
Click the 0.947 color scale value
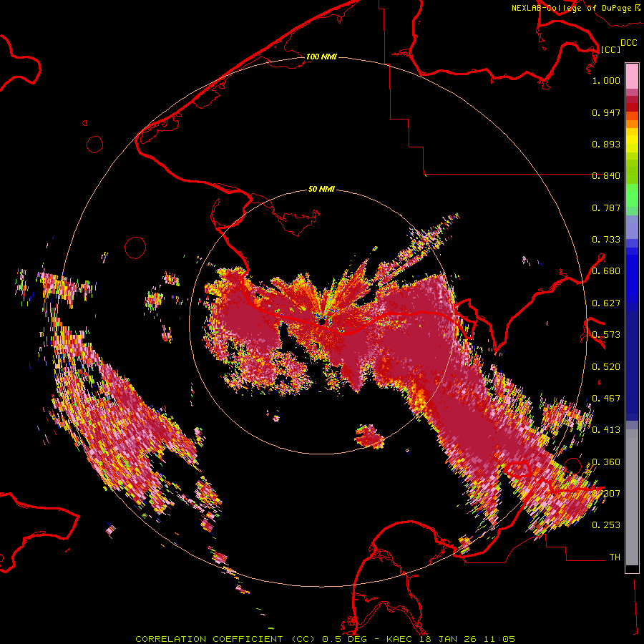click(x=606, y=112)
